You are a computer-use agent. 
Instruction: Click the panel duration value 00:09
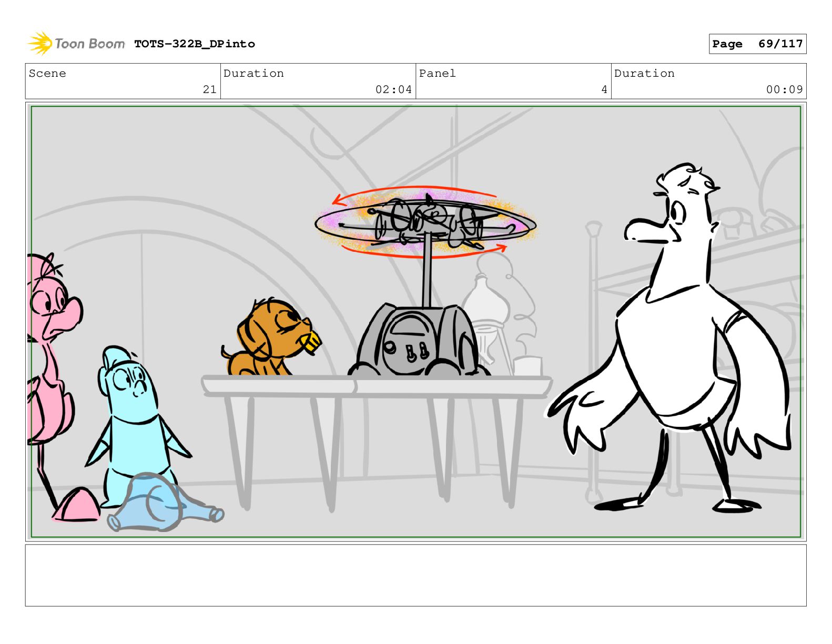coord(784,90)
